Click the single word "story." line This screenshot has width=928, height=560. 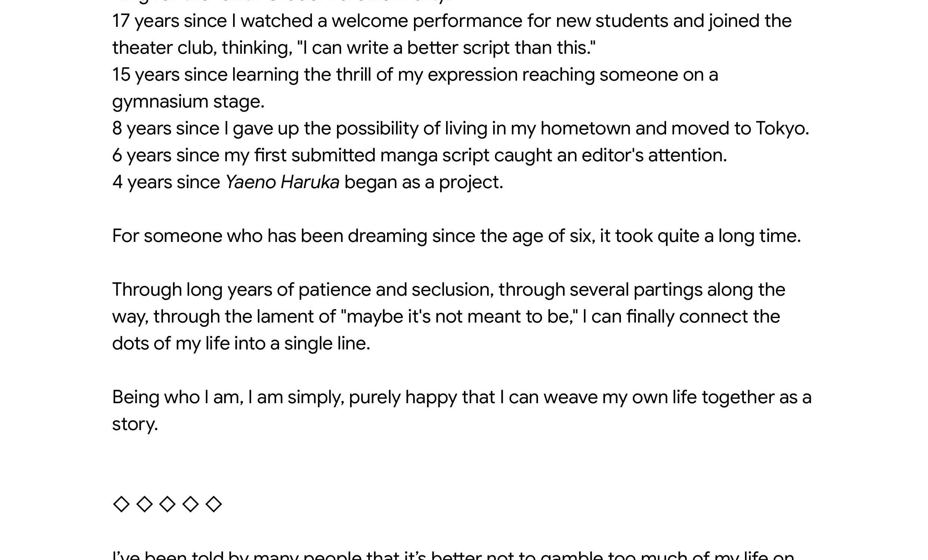point(135,424)
